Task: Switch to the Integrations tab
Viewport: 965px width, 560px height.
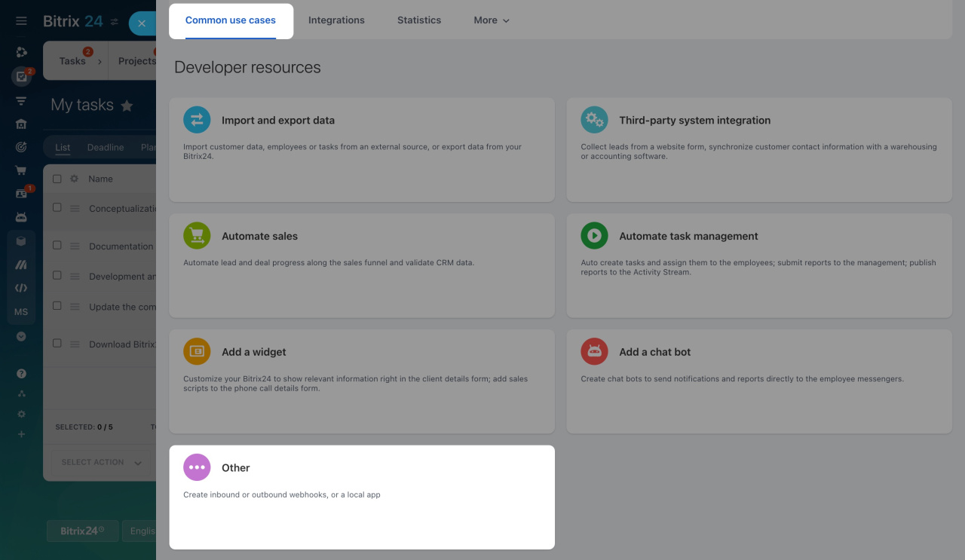Action: point(336,20)
